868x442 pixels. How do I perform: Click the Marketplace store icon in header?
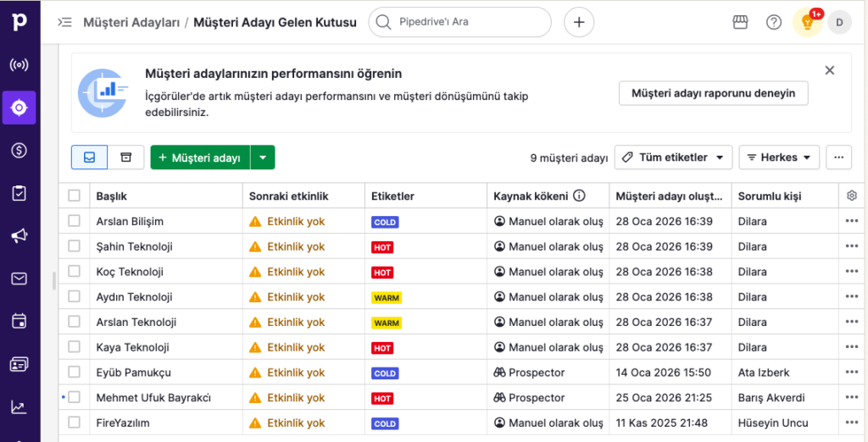(740, 22)
